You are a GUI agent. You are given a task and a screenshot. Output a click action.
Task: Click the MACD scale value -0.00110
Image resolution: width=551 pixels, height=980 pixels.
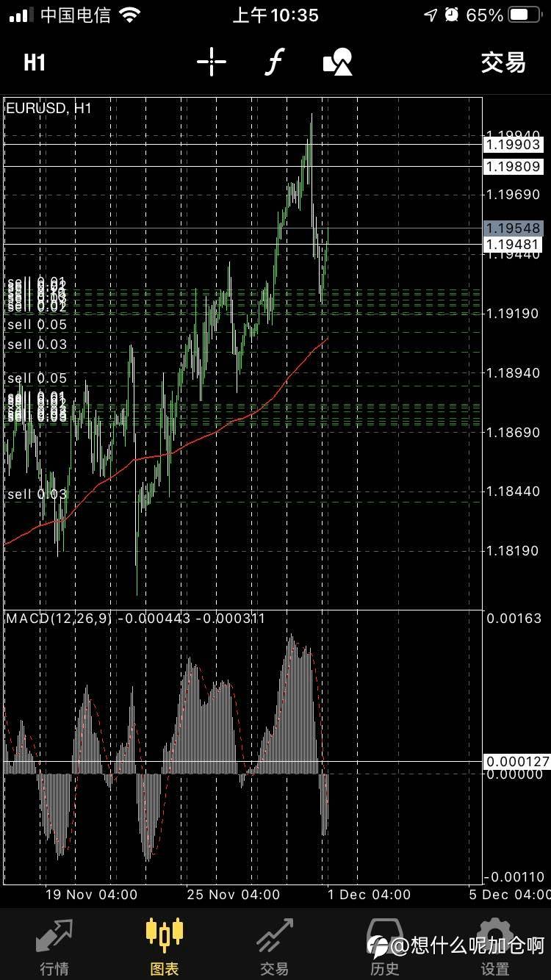coord(514,876)
